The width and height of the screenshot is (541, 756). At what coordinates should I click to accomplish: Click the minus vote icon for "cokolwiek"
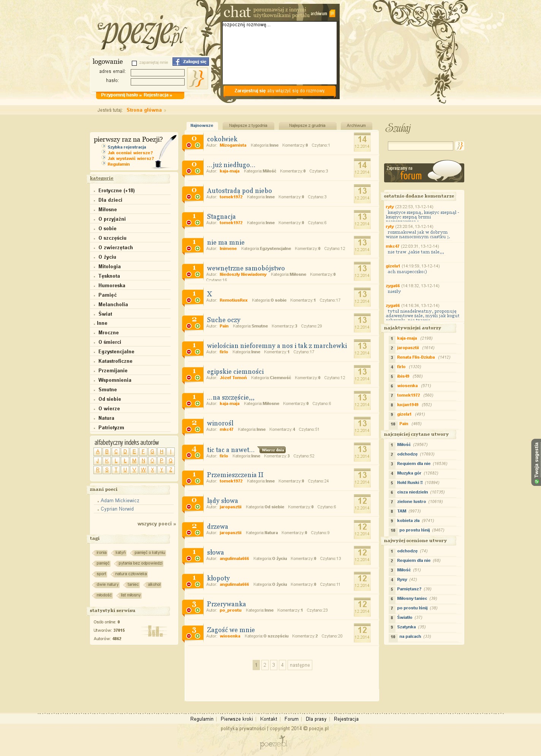coord(189,145)
